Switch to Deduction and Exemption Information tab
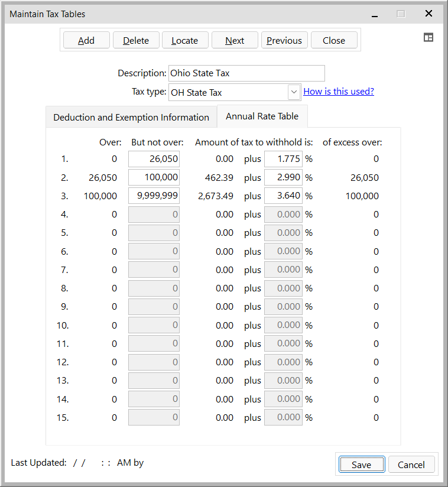 coord(131,117)
